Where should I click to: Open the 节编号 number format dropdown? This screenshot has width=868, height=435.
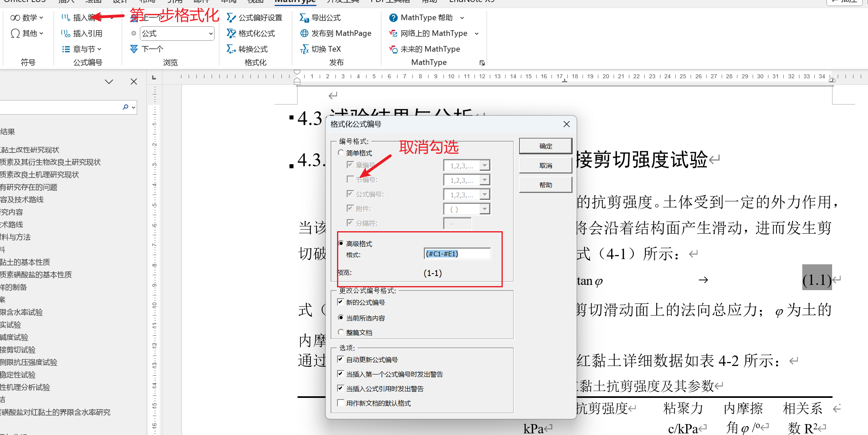point(485,180)
